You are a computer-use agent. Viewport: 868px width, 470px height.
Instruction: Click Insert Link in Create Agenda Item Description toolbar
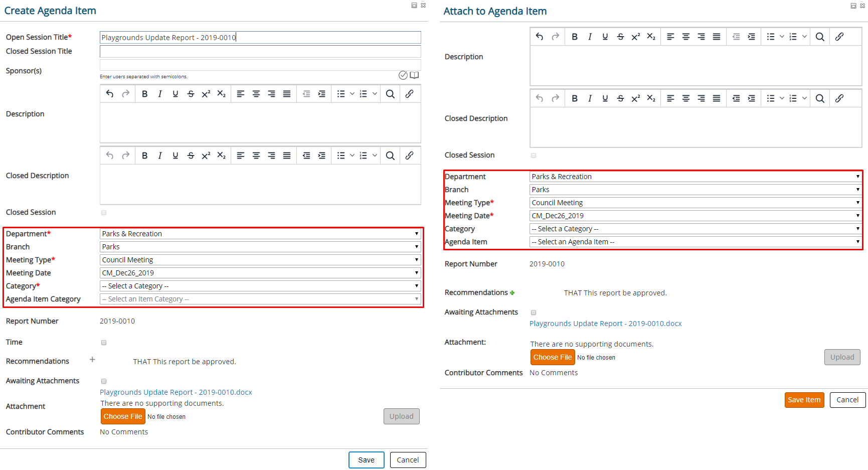pyautogui.click(x=409, y=94)
